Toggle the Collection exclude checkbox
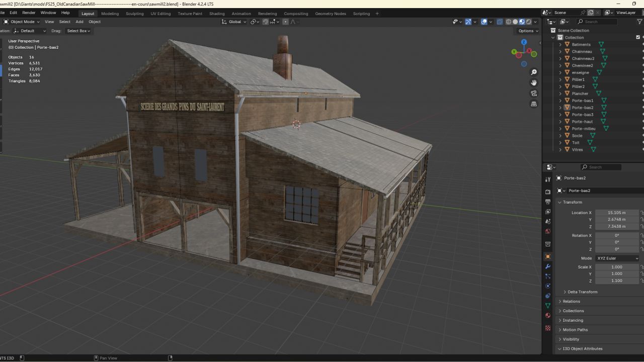This screenshot has height=362, width=644. click(638, 37)
